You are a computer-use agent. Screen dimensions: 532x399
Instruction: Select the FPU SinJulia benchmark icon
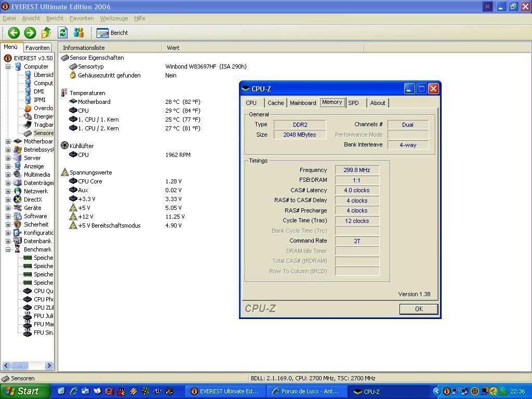point(28,333)
